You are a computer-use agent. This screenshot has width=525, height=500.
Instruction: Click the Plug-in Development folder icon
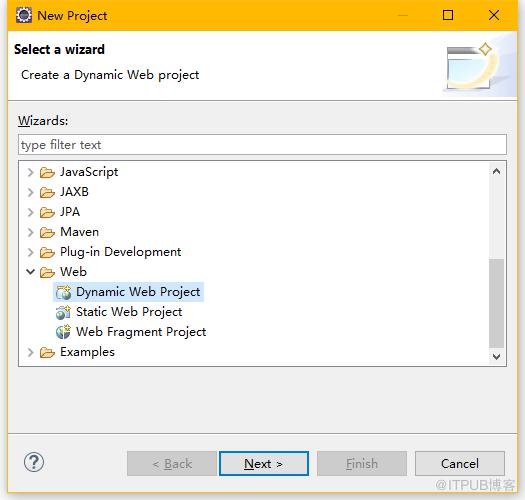pyautogui.click(x=47, y=253)
